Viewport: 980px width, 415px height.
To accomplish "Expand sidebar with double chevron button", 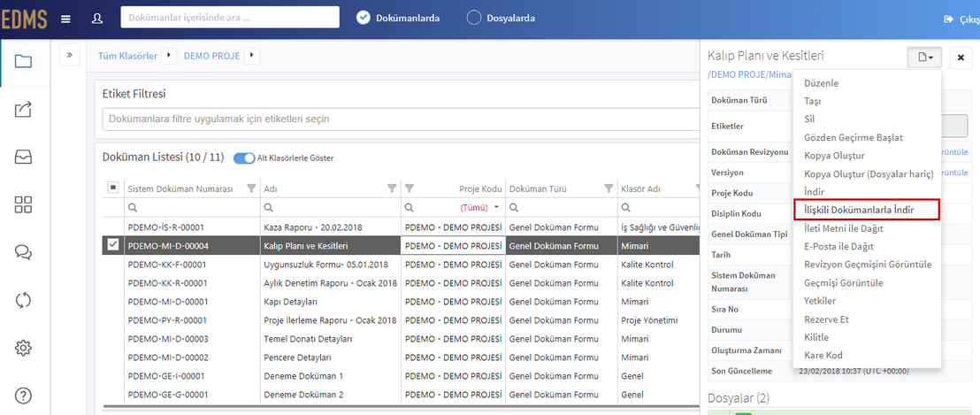I will click(69, 55).
